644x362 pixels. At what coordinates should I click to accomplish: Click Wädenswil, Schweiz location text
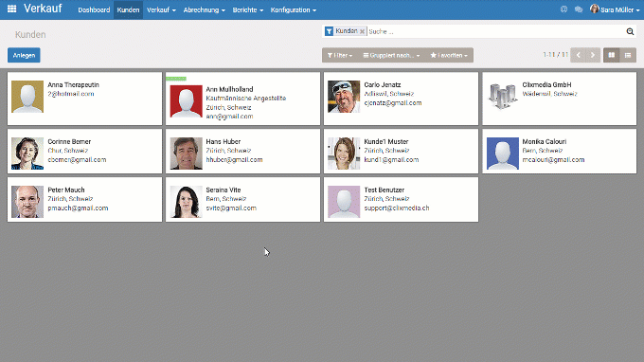tap(549, 94)
